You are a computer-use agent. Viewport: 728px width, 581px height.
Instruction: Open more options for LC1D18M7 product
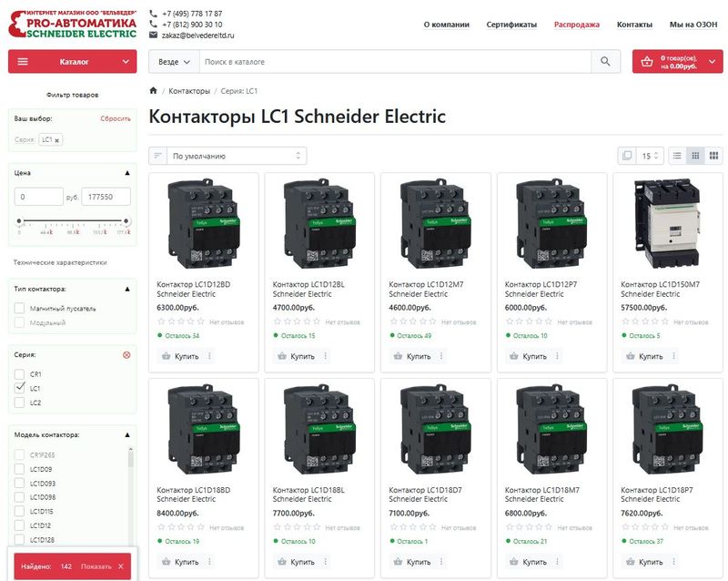coord(558,562)
